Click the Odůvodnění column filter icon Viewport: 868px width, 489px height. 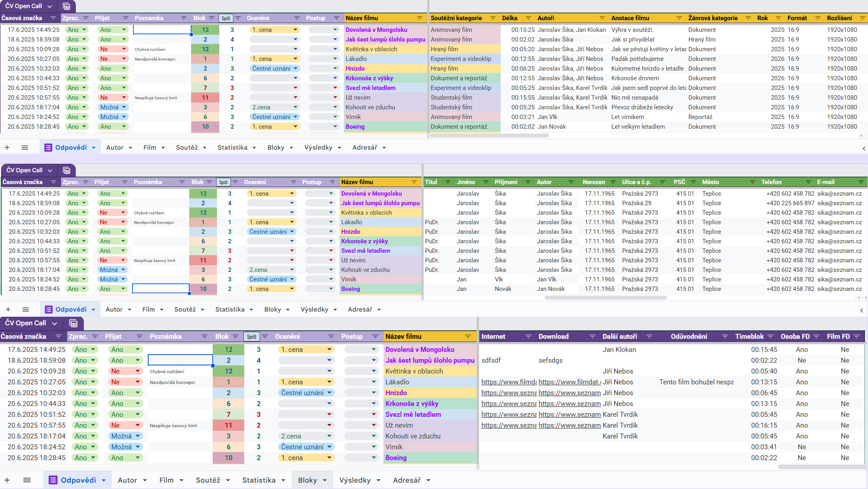tap(724, 336)
